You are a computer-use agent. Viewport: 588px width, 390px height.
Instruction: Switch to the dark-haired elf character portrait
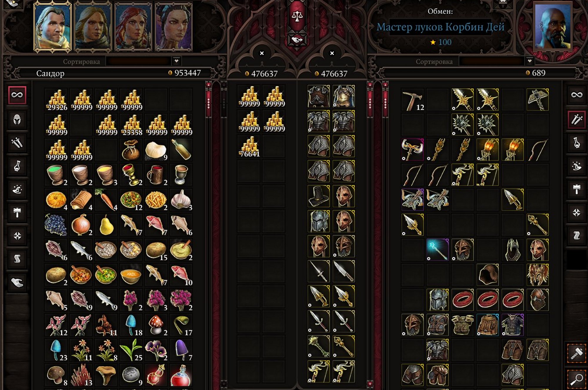(x=174, y=27)
